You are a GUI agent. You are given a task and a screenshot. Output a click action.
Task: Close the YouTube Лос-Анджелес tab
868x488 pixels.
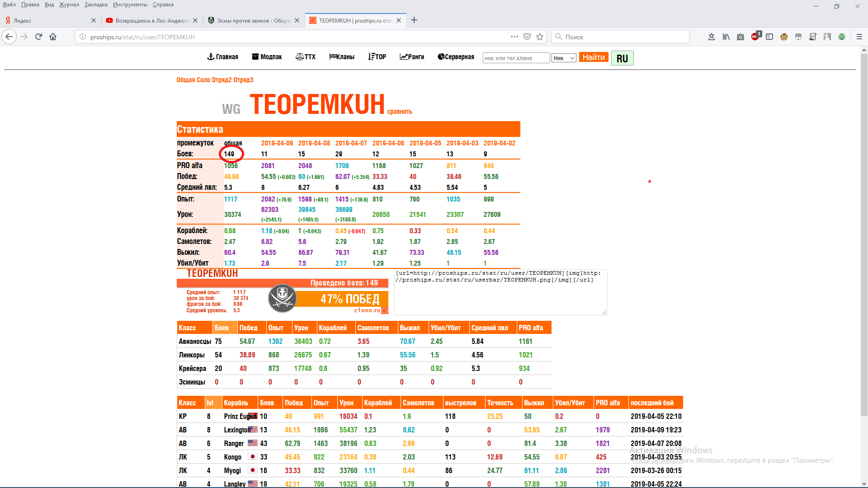click(x=195, y=20)
